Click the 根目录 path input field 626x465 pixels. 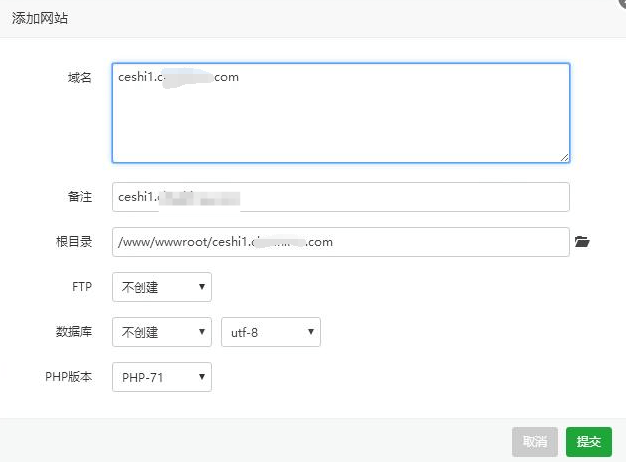(x=340, y=242)
